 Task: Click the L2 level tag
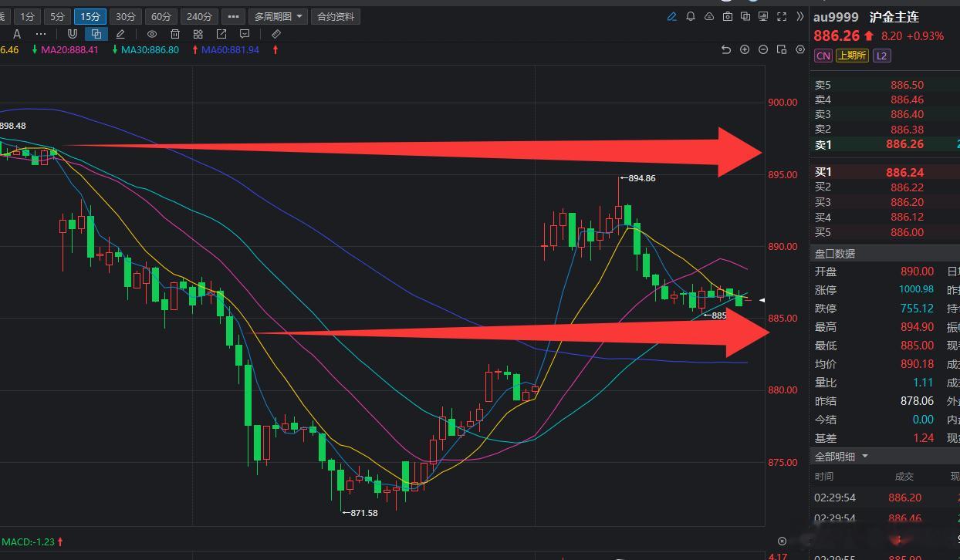tap(881, 56)
